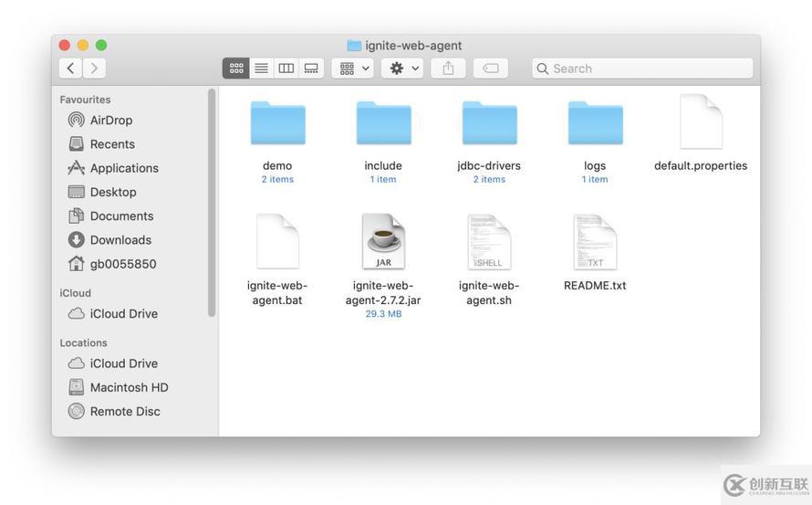Switch to column view mode
The image size is (812, 505).
click(x=286, y=68)
